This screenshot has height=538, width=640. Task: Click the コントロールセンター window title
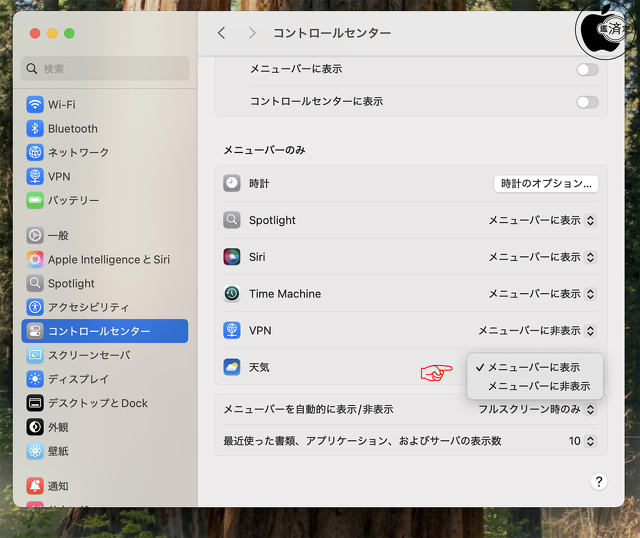point(332,33)
